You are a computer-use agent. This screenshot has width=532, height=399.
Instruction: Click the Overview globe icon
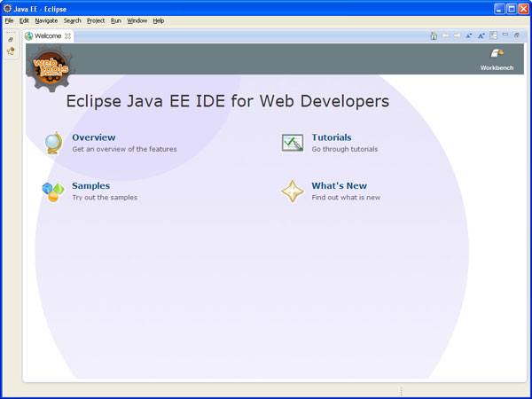pos(53,143)
